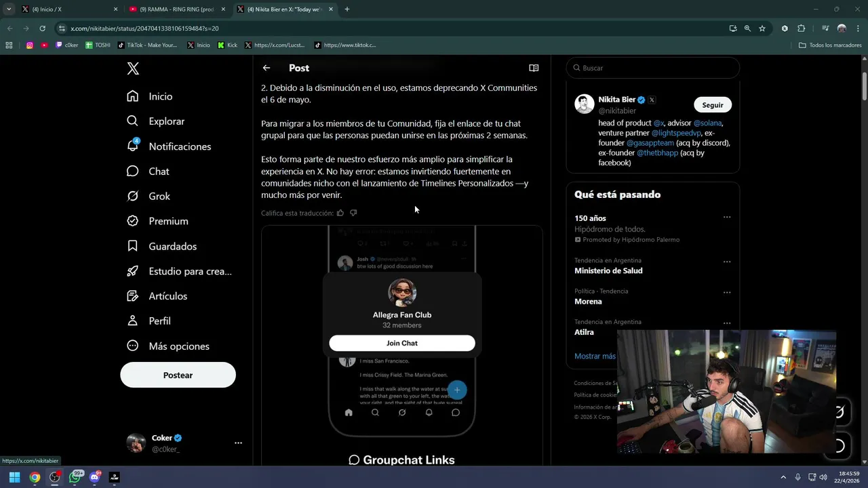Open the @x mention link
Screen dimensions: 868x488
pyautogui.click(x=658, y=123)
